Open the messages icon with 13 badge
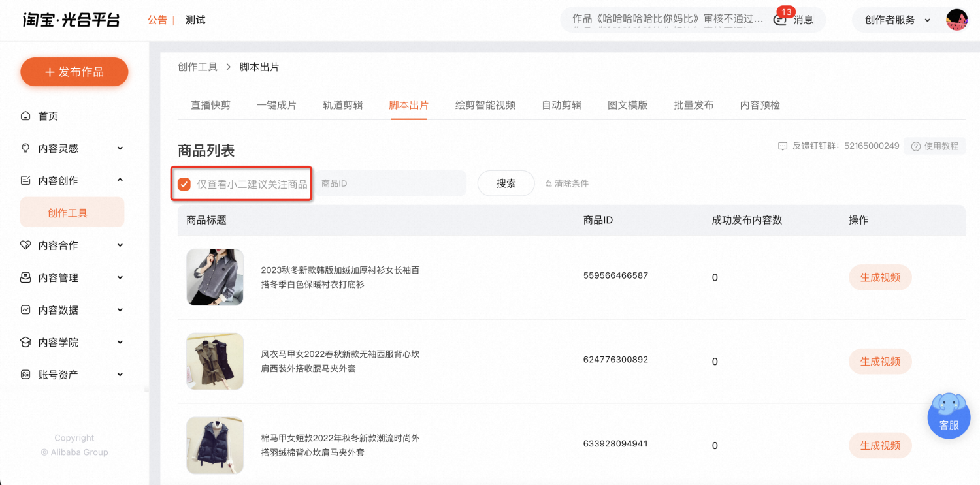 (x=780, y=20)
